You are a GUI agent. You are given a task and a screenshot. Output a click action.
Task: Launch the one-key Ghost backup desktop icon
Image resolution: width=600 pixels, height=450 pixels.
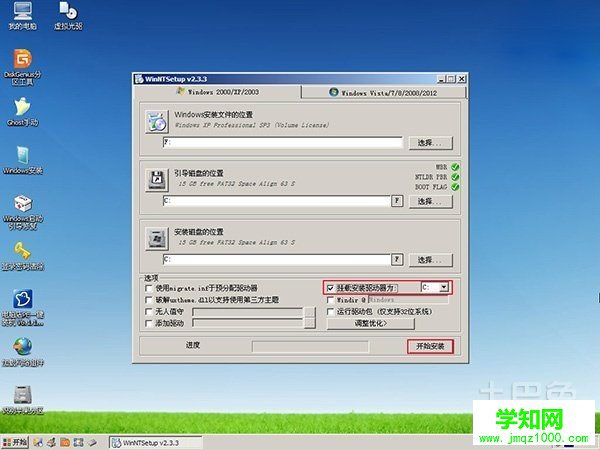pos(23,308)
